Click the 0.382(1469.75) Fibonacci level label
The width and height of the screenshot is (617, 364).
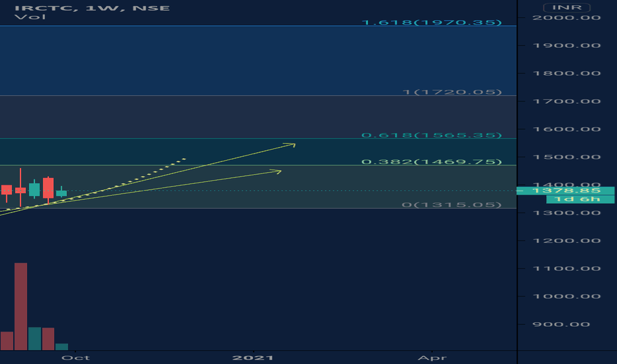tap(431, 161)
